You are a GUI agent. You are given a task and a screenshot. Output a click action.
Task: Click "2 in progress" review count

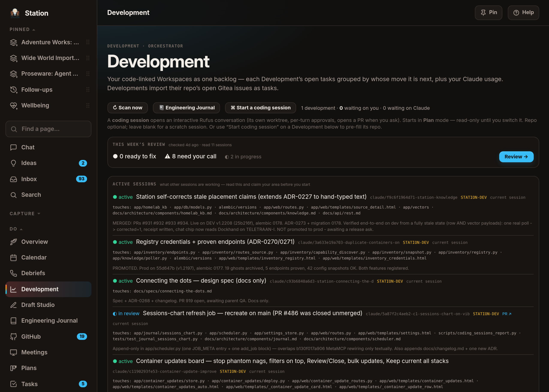(x=243, y=157)
